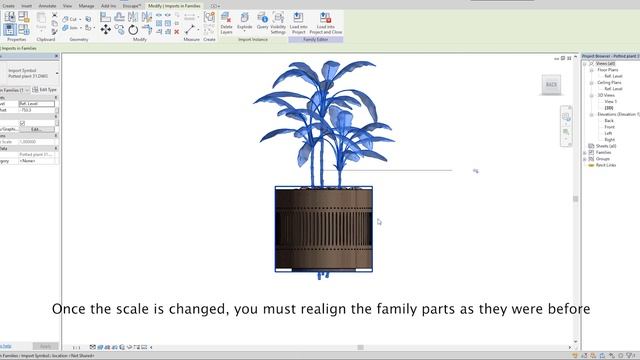Close the Properties palette
This screenshot has height=360, width=640.
pos(56,56)
